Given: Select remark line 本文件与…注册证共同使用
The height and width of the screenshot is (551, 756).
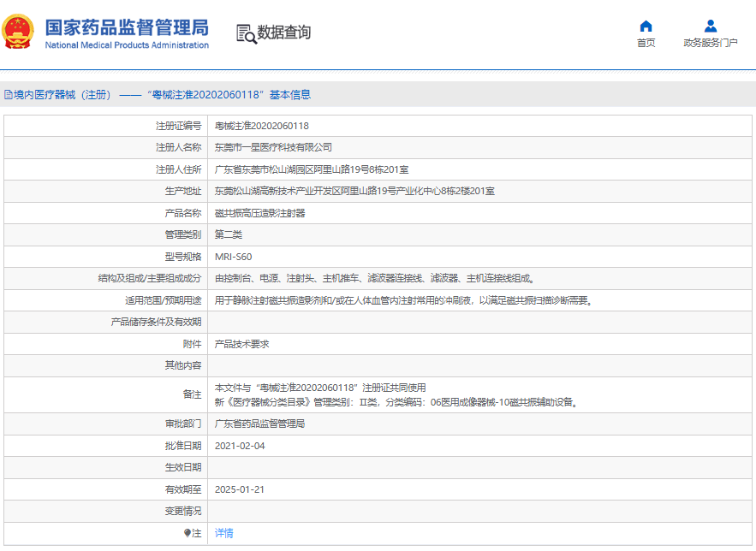Looking at the screenshot, I should tap(320, 388).
